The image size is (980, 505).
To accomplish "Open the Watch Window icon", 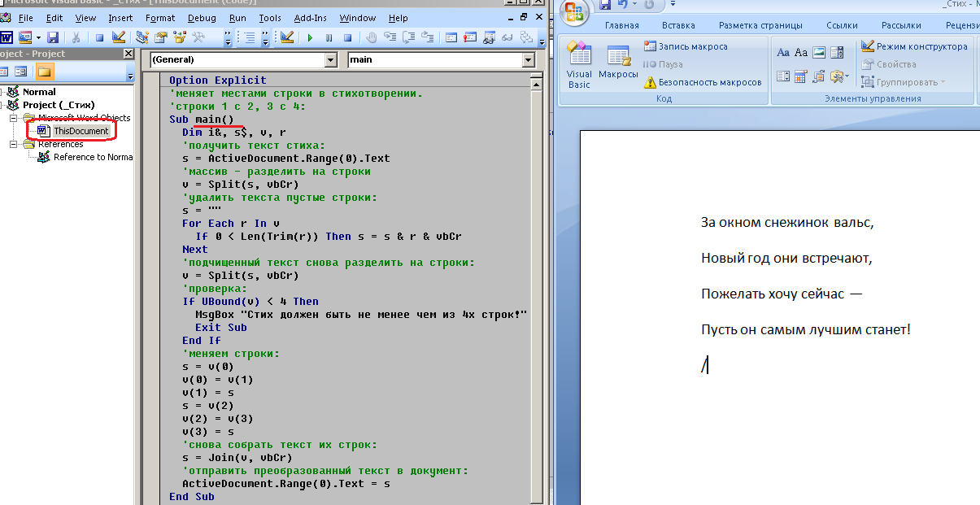I will (x=487, y=37).
